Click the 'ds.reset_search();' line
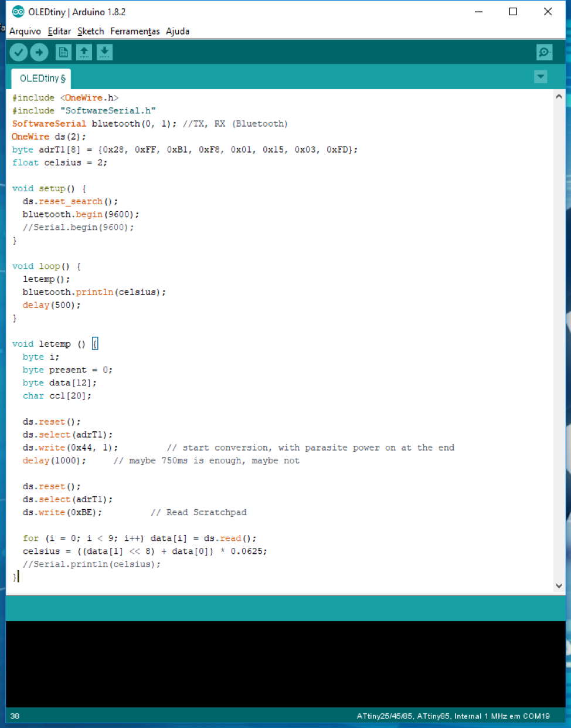This screenshot has height=728, width=571. [70, 201]
